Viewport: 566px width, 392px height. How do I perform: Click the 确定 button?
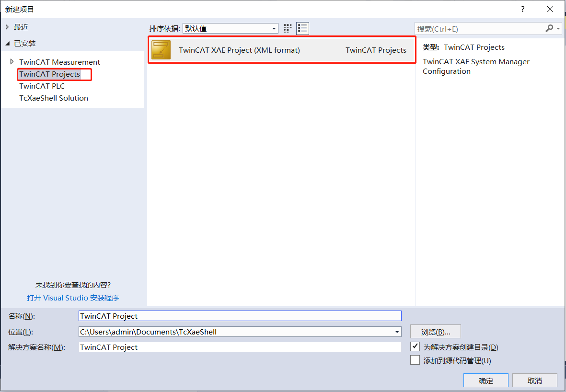point(486,380)
